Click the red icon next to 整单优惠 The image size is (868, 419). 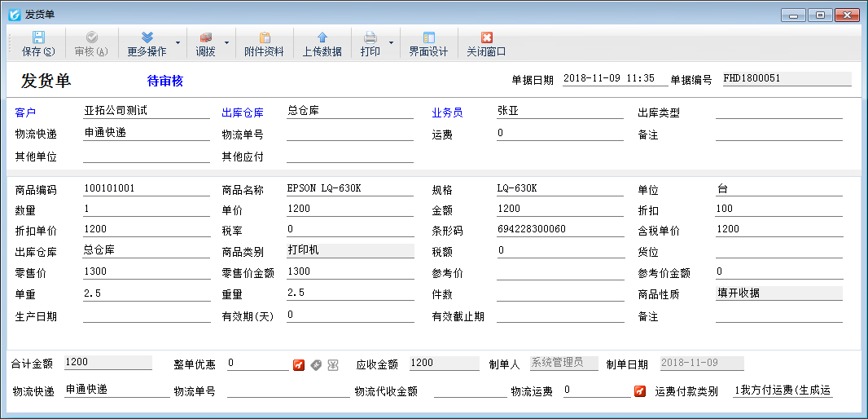tap(299, 364)
